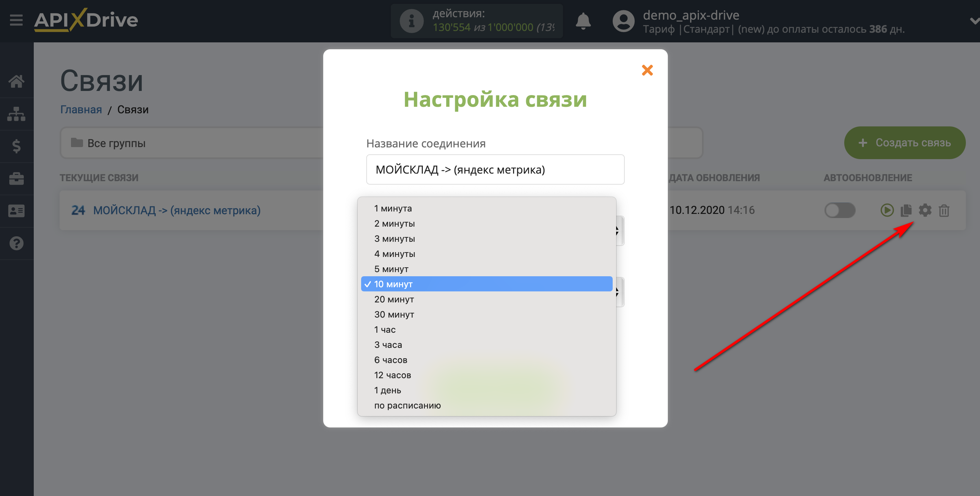Click the АВТООБНОВЛЕНИЕ column header
Viewport: 980px width, 496px height.
pyautogui.click(x=868, y=178)
